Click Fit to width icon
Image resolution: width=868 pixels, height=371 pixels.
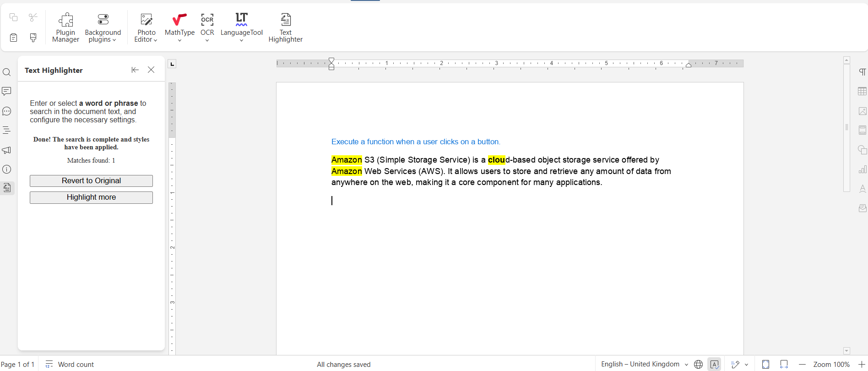784,365
